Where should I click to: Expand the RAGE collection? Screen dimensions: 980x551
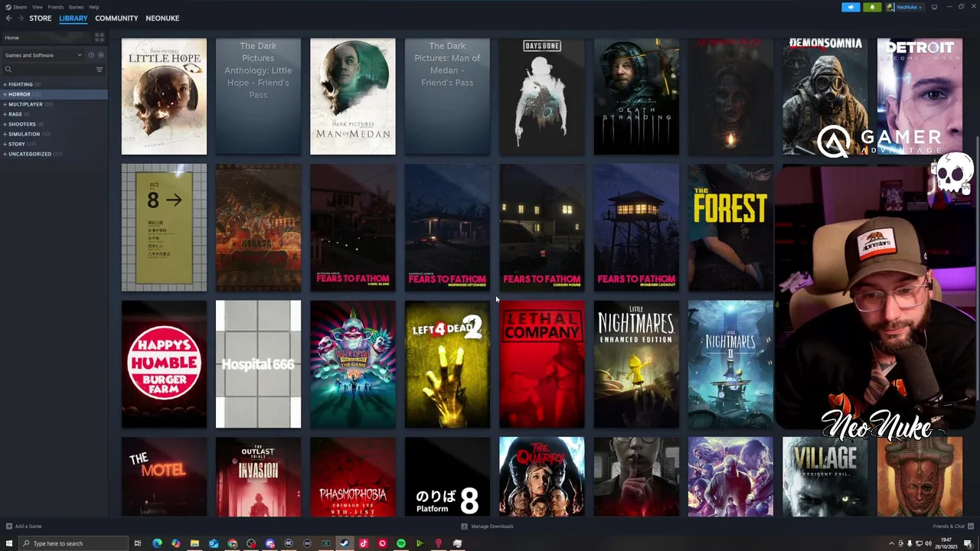click(5, 114)
